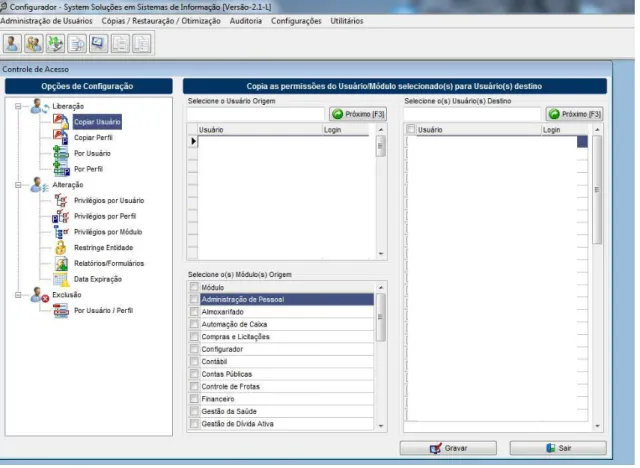640x468 pixels.
Task: Click the Gravar button
Action: [449, 450]
